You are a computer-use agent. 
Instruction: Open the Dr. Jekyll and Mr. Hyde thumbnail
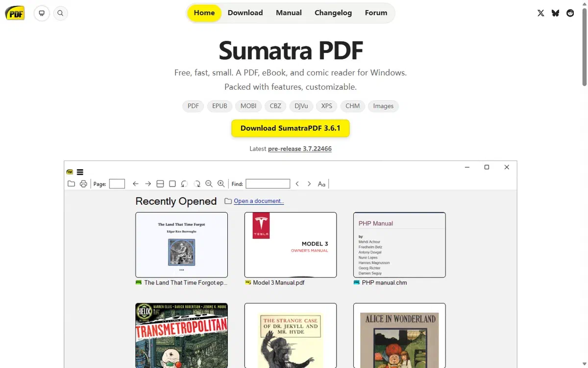pyautogui.click(x=291, y=335)
